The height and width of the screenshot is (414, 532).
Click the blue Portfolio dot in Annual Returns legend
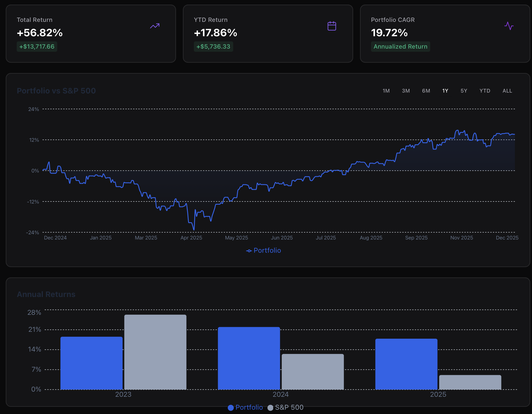pos(230,408)
